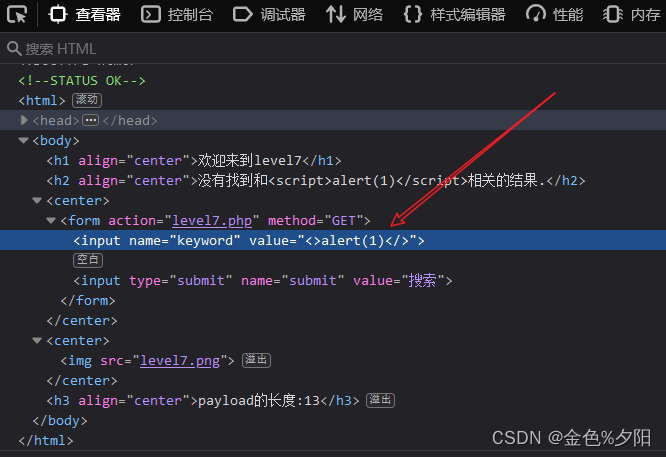Focus the 搜索 HTML search field
The image size is (666, 457).
coord(333,48)
